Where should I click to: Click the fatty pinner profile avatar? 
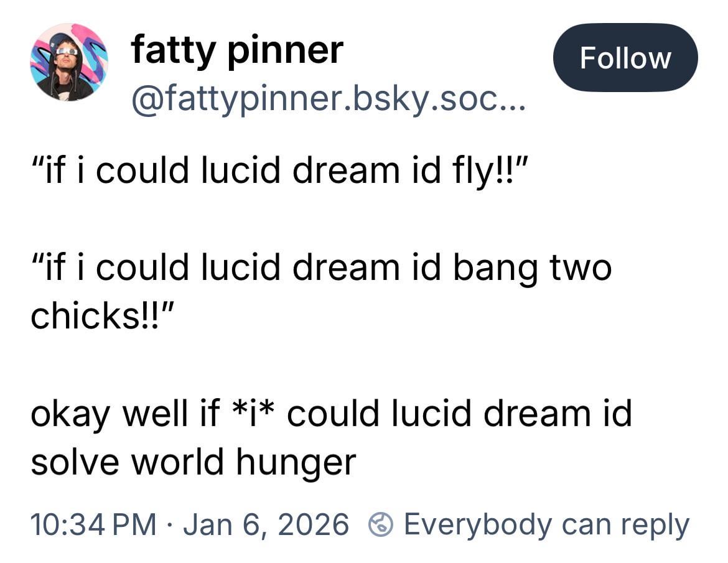[69, 62]
